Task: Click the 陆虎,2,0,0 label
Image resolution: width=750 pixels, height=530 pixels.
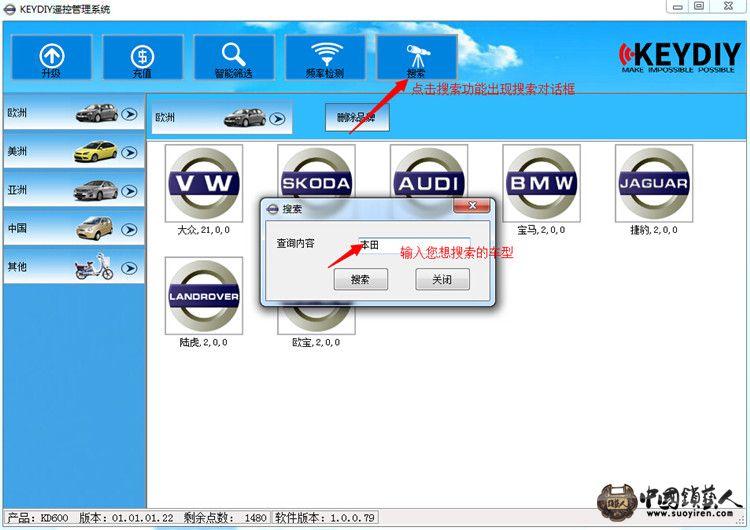Action: click(204, 342)
